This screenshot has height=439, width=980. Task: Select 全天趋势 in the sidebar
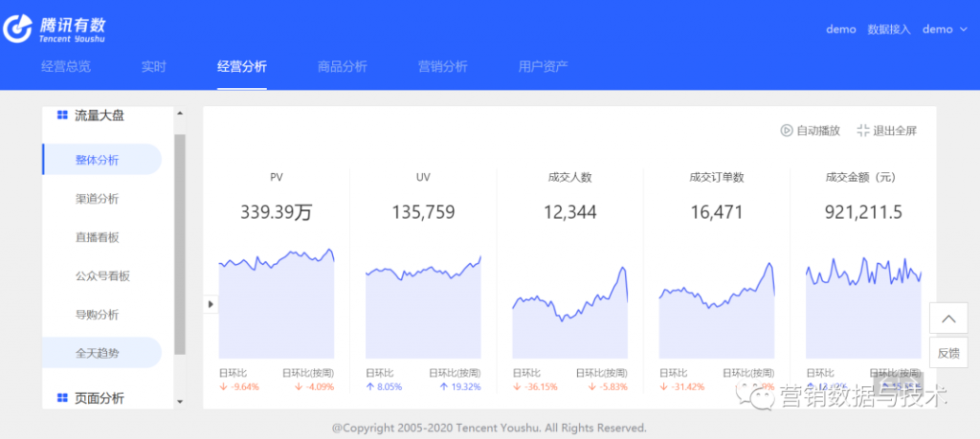[97, 353]
